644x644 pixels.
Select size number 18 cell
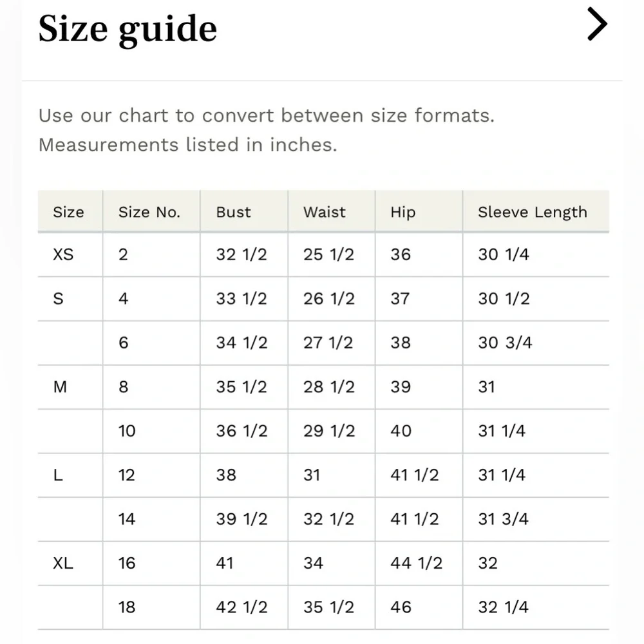click(x=127, y=607)
